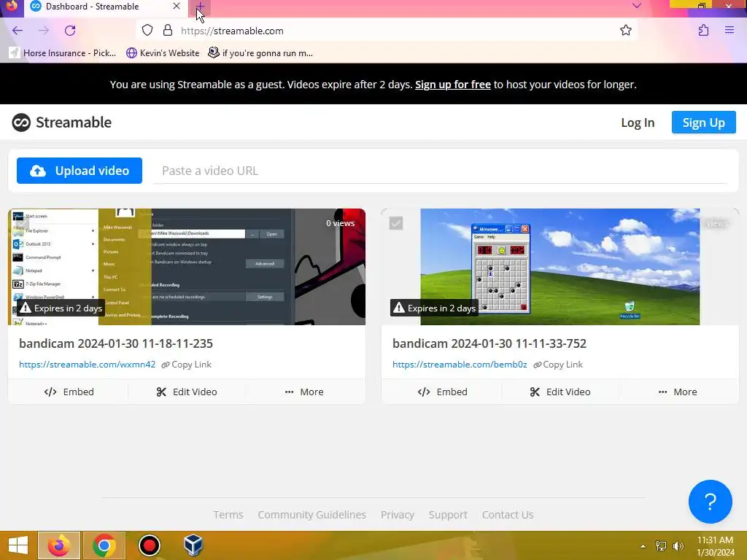This screenshot has height=560, width=747.
Task: Close the Dashboard - Streamable tab
Action: (177, 6)
